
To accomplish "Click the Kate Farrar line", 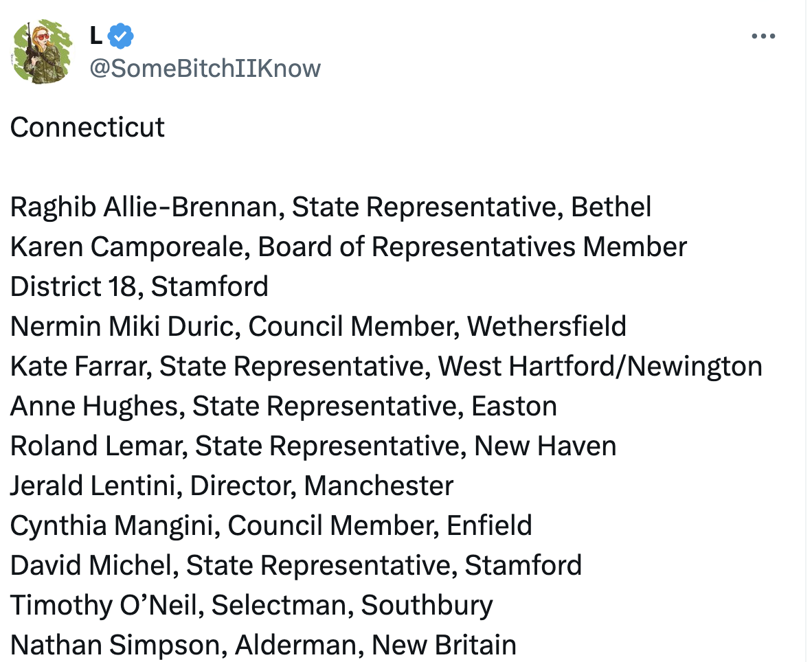I will coord(386,367).
